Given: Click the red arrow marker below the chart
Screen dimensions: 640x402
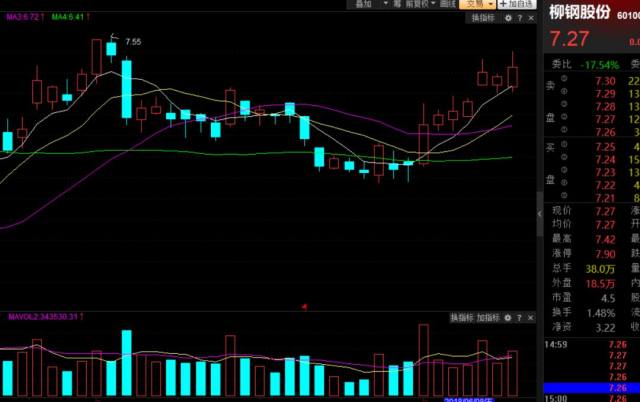Looking at the screenshot, I should pos(304,306).
